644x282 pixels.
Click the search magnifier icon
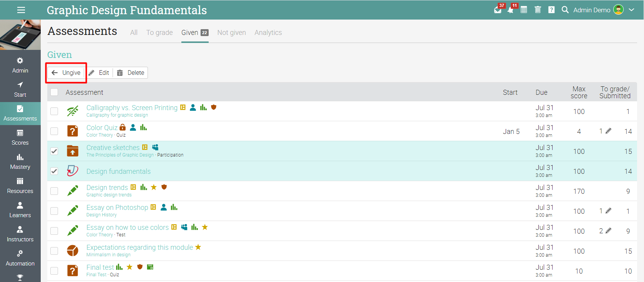click(565, 10)
